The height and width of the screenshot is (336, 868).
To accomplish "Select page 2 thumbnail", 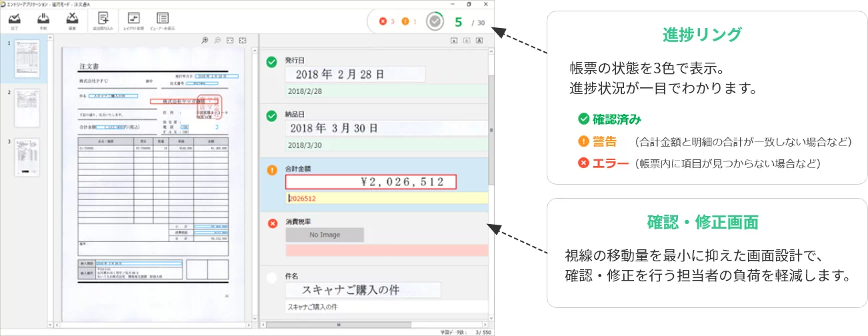I will click(27, 107).
